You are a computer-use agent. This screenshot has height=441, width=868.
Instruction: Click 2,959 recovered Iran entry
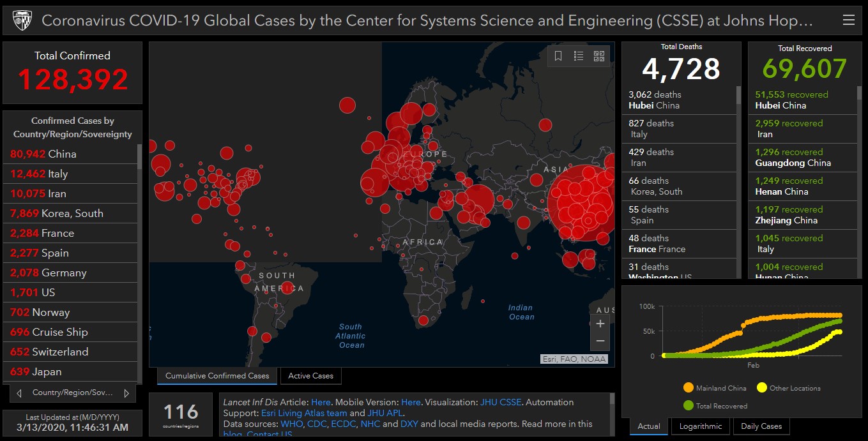(x=803, y=129)
